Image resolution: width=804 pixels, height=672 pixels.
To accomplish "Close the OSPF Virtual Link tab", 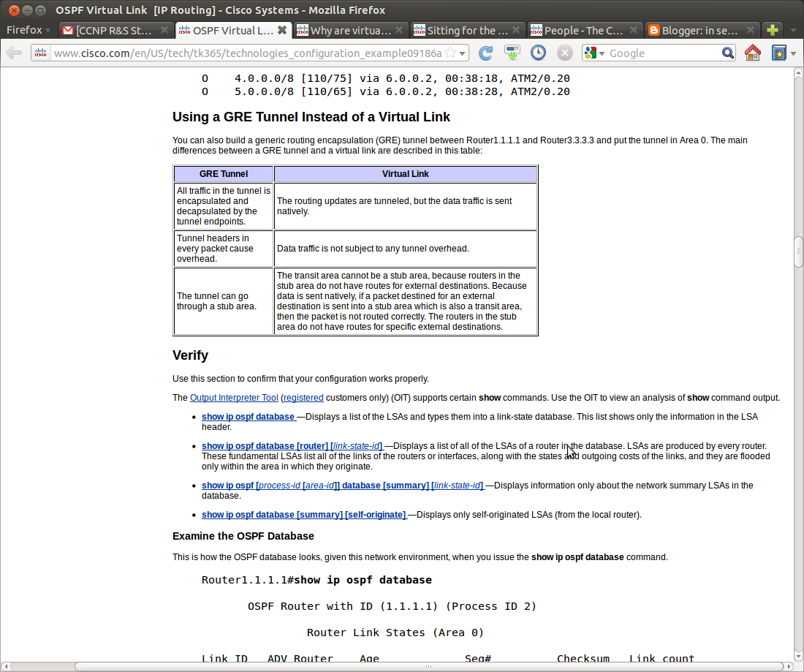I will click(x=282, y=30).
